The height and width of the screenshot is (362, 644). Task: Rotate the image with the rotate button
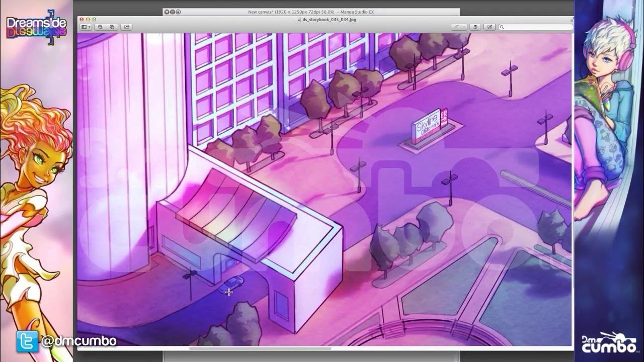[x=475, y=27]
